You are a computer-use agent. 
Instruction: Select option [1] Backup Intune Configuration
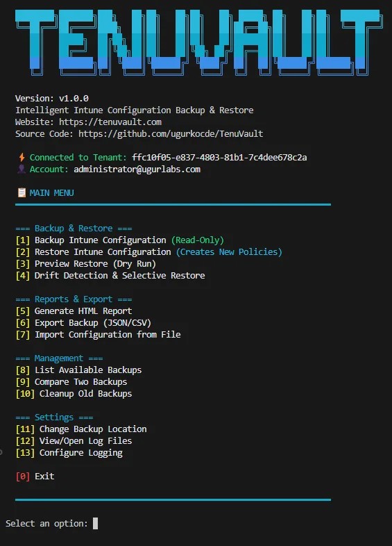click(119, 240)
